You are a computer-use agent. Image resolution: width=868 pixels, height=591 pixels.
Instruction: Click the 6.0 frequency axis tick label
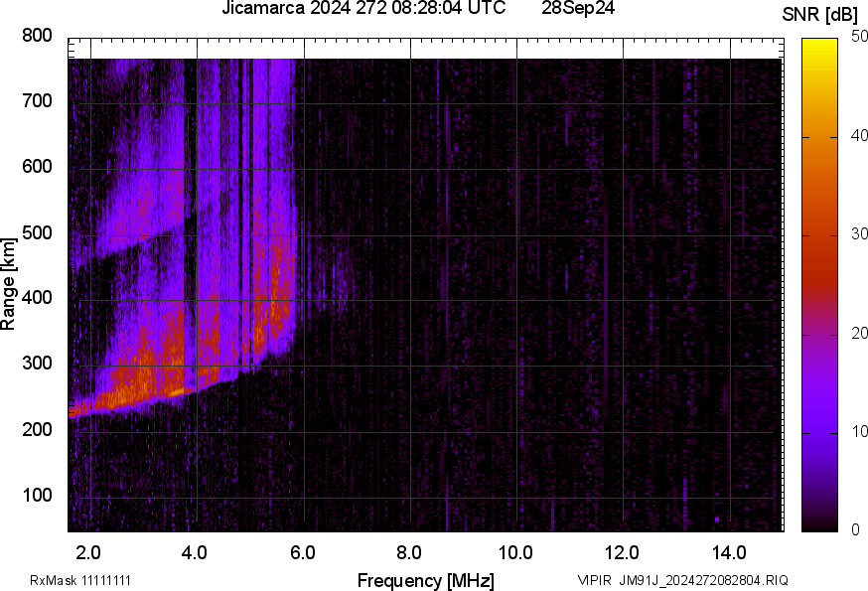[x=303, y=552]
